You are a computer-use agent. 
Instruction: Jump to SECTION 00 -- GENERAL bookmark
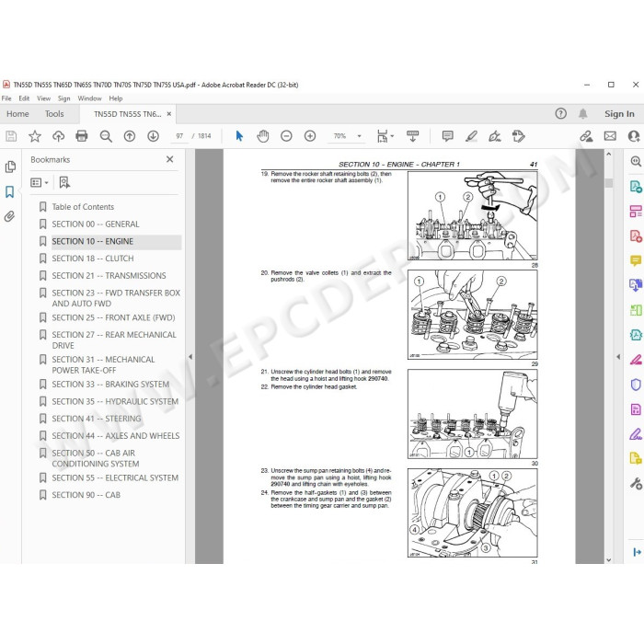96,224
